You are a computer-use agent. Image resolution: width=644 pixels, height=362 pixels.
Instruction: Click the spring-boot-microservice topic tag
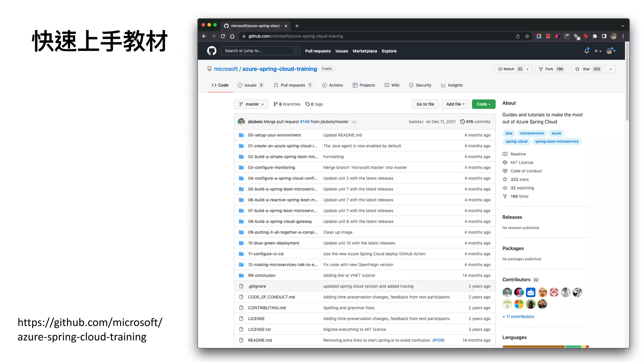[557, 141]
